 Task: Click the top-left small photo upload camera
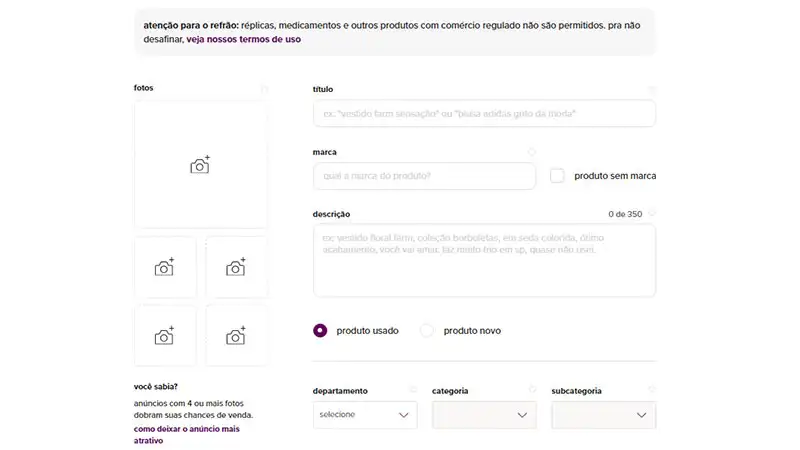165,267
